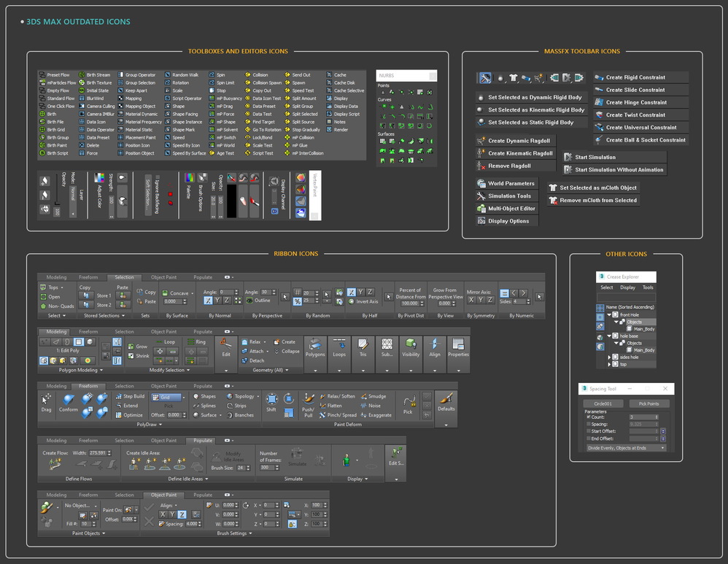Viewport: 728px width, 564px height.
Task: Expand the sides hole tree node
Action: pos(610,358)
